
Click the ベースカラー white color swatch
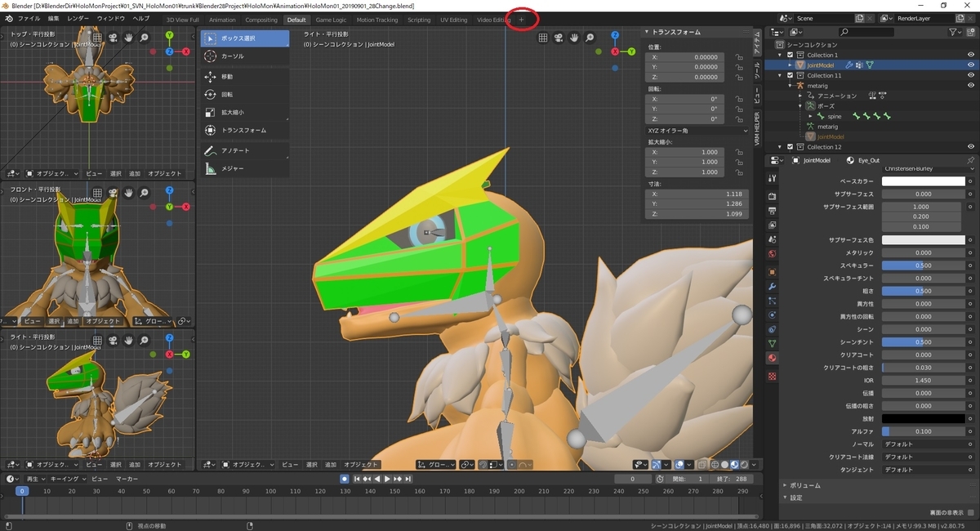pyautogui.click(x=923, y=181)
